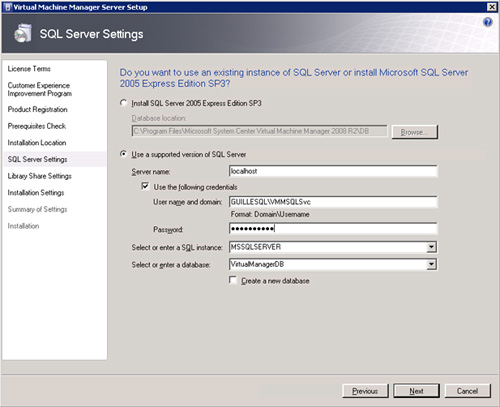Open the database dropdown arrow
500x407 pixels.
point(432,264)
